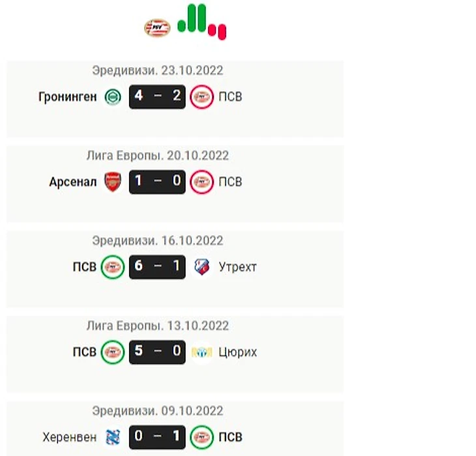Image resolution: width=476 pixels, height=456 pixels.
Task: Click the Utrecht club crest
Action: coord(201,267)
